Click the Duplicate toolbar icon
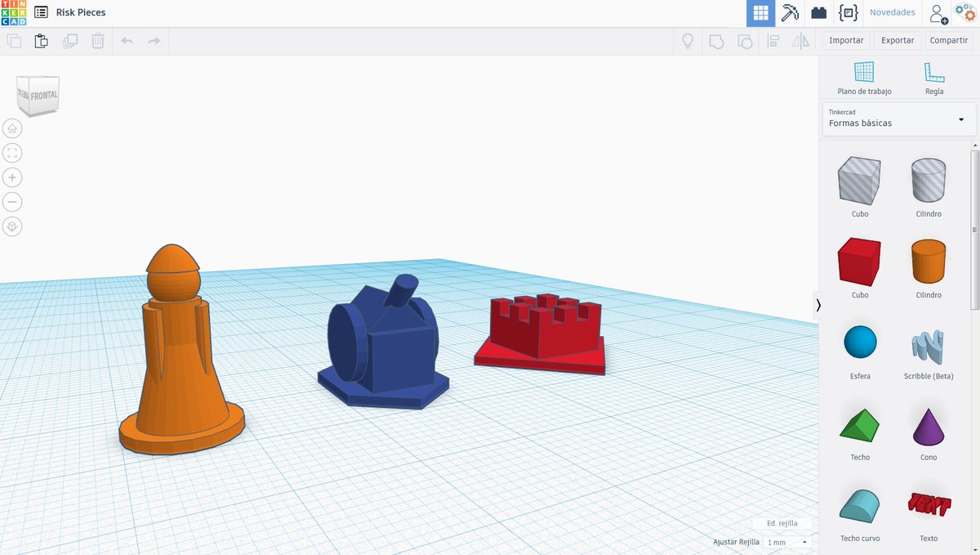This screenshot has height=555, width=980. [69, 41]
